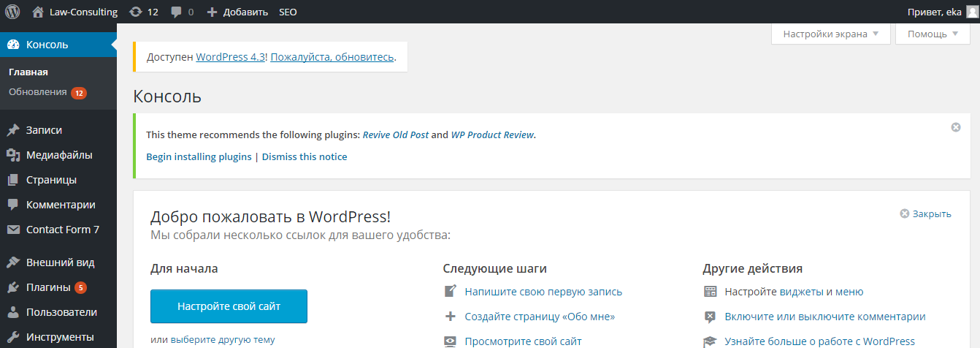Click the graduation cap icon beside Узнайте больше
980x348 pixels.
tap(710, 341)
